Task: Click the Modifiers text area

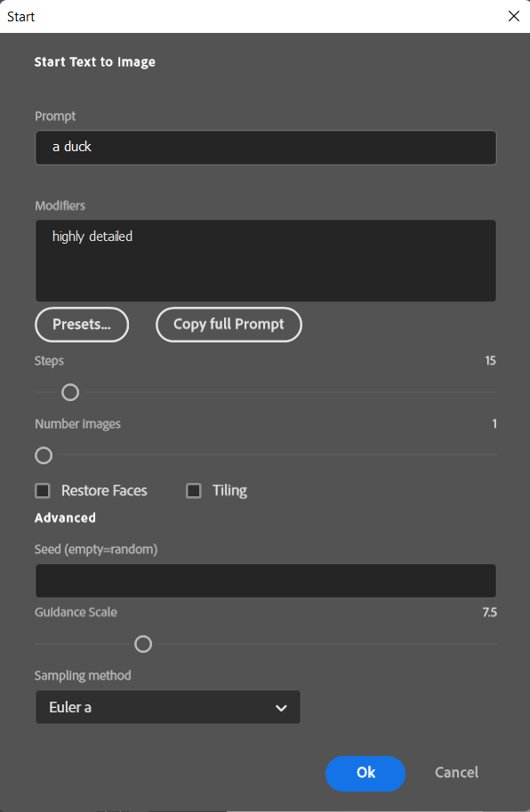Action: [x=266, y=261]
